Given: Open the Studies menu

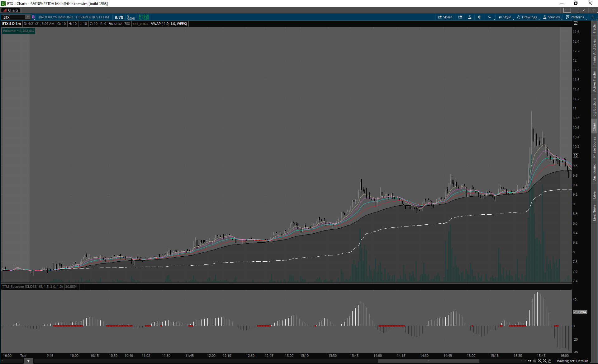Looking at the screenshot, I should (551, 17).
